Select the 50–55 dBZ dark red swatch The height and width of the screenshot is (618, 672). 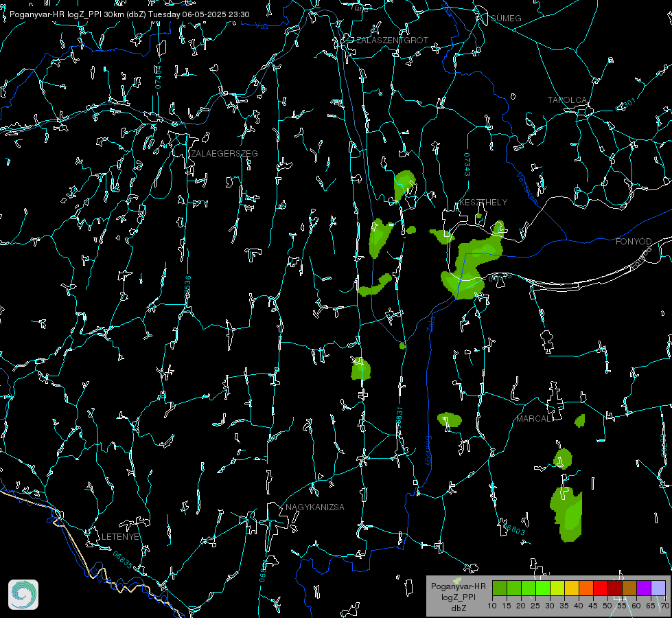pyautogui.click(x=614, y=588)
